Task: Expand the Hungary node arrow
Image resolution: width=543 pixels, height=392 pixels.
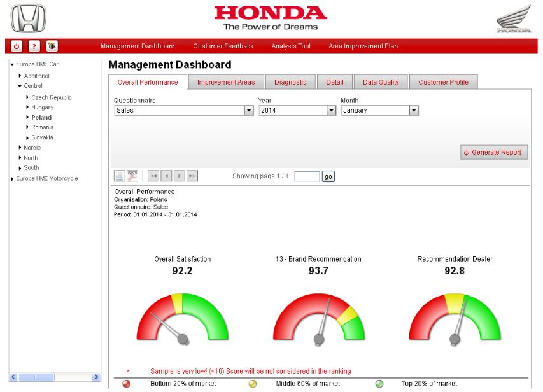Action: coord(27,108)
